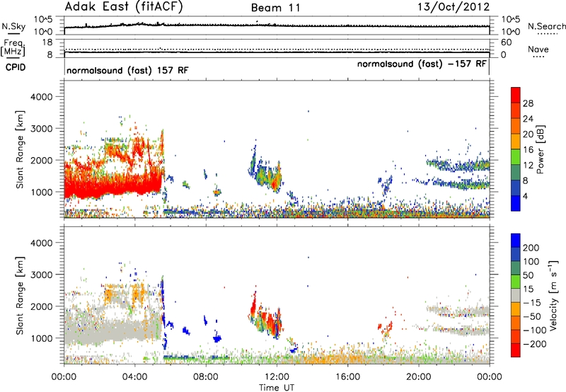Click the 'Nave' legend label

pyautogui.click(x=538, y=49)
